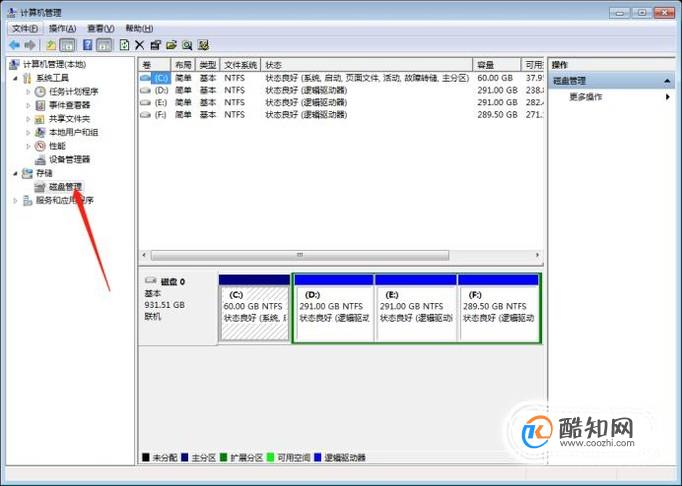Click the Up one level toolbar icon
Screen dimensions: 682x486
51,45
